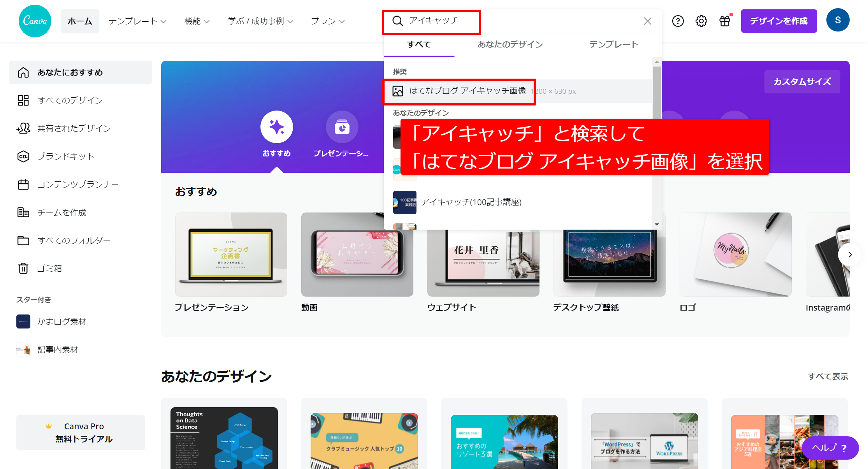Click すべて表示 link
This screenshot has width=868, height=469.
[x=828, y=376]
